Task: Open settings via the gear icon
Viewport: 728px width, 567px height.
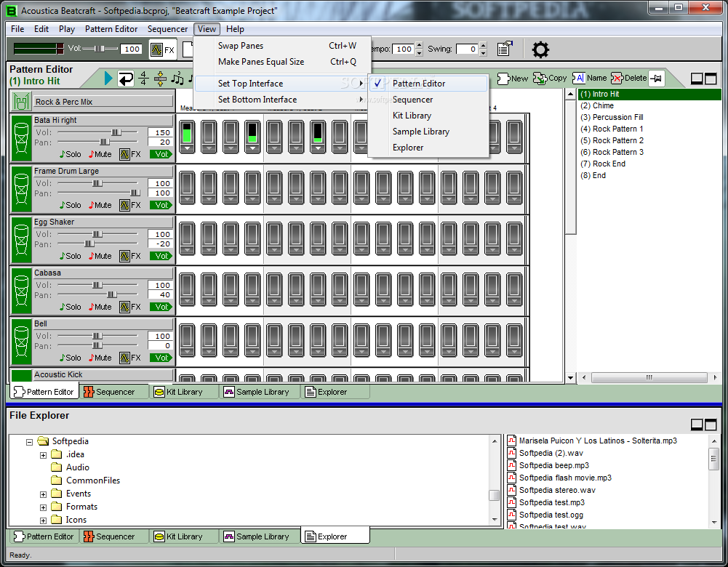Action: 540,49
